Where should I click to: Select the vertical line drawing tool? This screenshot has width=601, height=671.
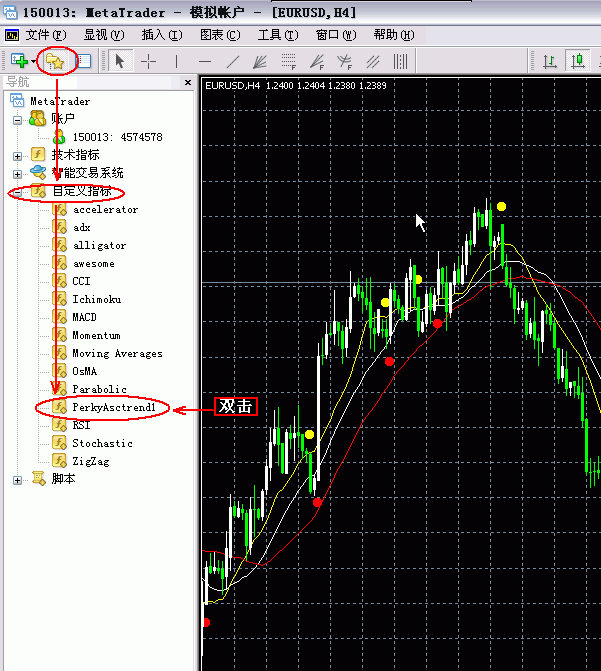[176, 61]
